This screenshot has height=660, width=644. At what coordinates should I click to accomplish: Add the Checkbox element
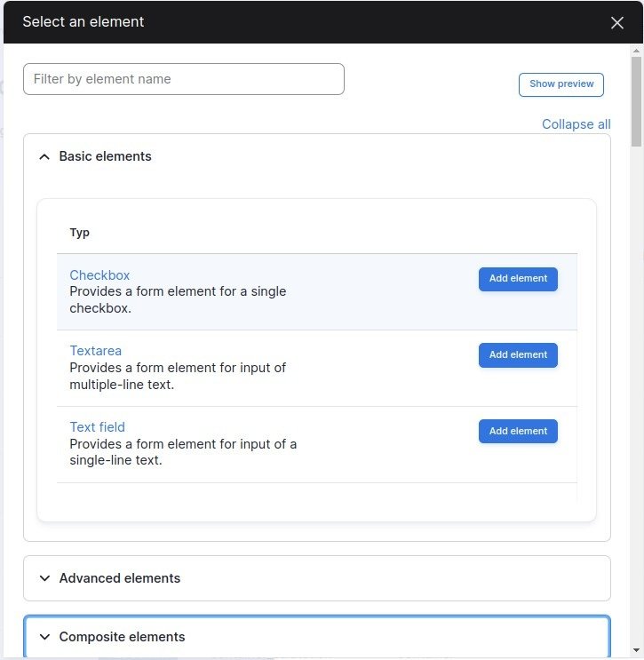tap(518, 279)
